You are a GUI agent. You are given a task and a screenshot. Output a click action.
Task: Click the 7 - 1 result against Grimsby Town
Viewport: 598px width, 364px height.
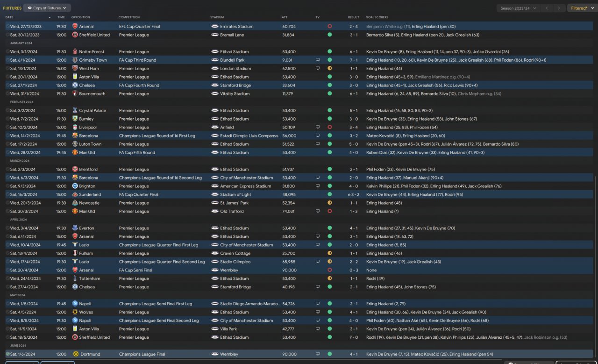pyautogui.click(x=354, y=60)
